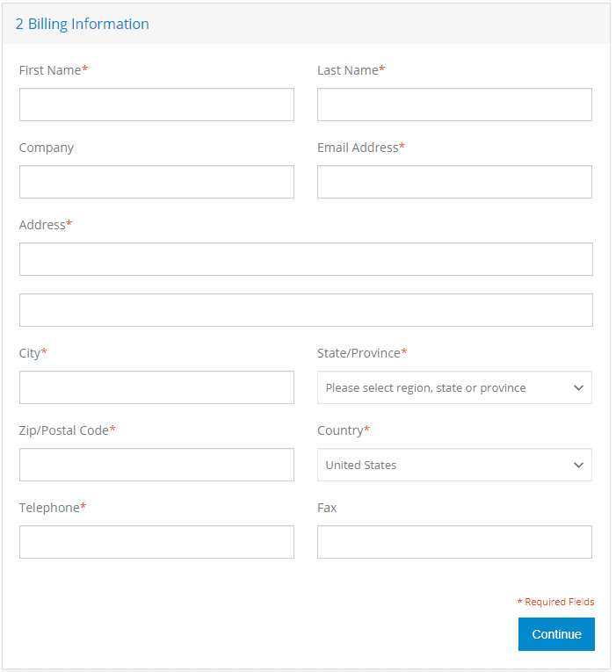Focus the Zip/Postal Code field

(156, 465)
